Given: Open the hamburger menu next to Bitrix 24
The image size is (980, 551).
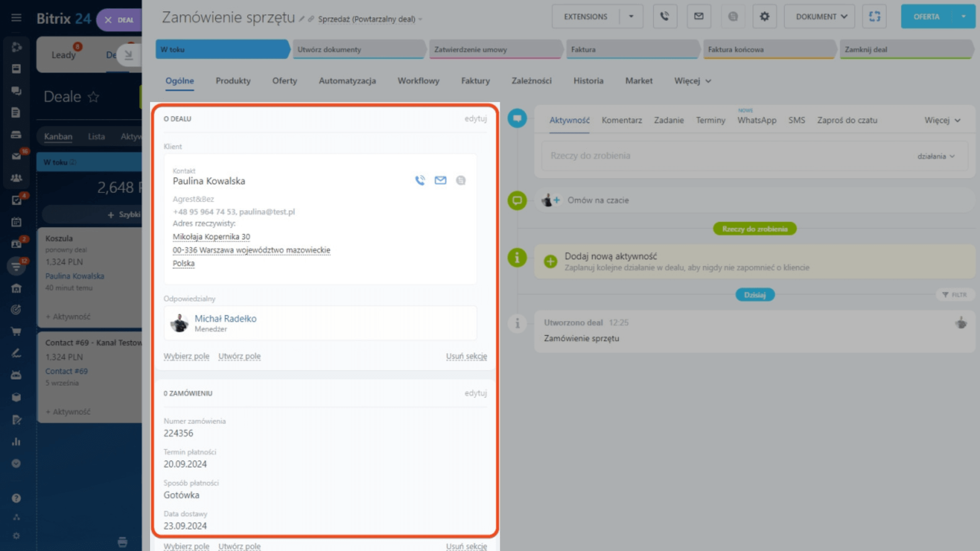Looking at the screenshot, I should pyautogui.click(x=16, y=18).
